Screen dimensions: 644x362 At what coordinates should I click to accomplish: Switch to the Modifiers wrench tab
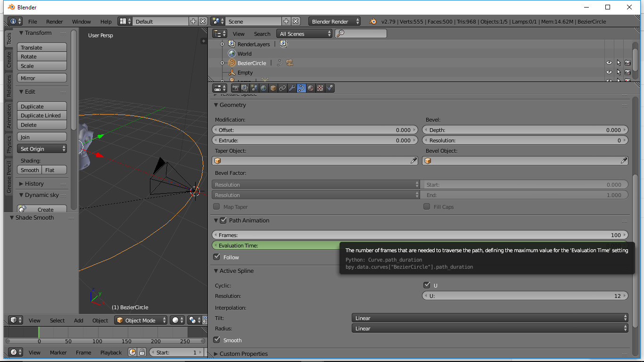click(x=292, y=88)
